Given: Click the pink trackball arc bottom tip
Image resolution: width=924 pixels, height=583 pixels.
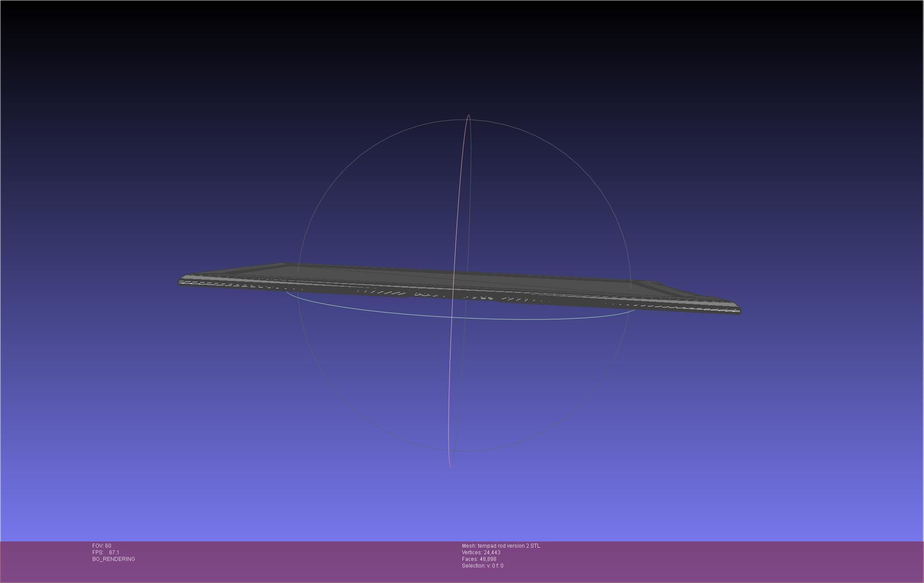Looking at the screenshot, I should tap(450, 466).
